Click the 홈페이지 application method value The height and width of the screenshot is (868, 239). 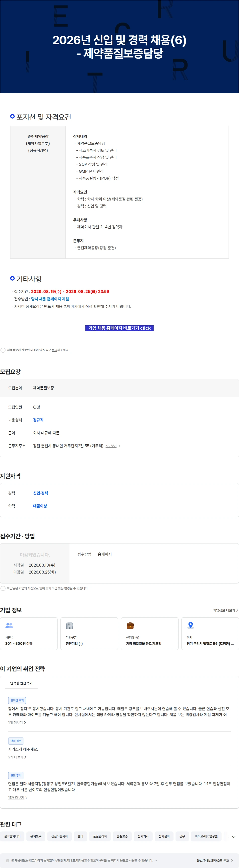(x=105, y=554)
